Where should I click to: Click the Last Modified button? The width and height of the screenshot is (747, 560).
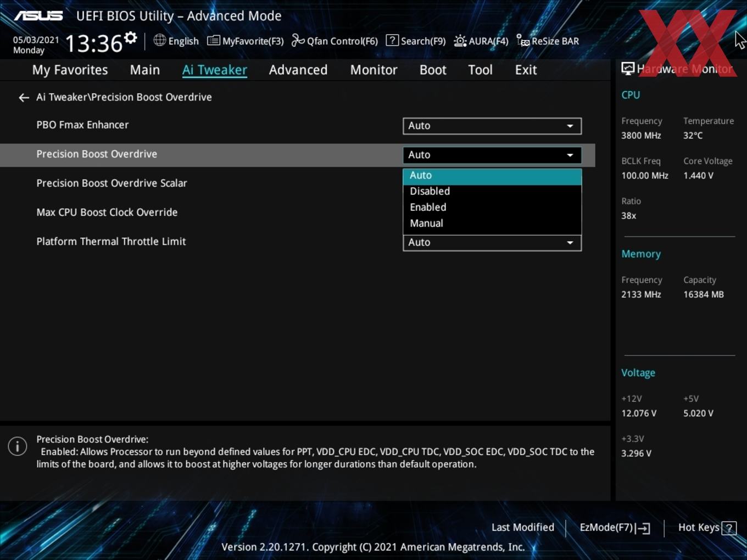point(523,528)
